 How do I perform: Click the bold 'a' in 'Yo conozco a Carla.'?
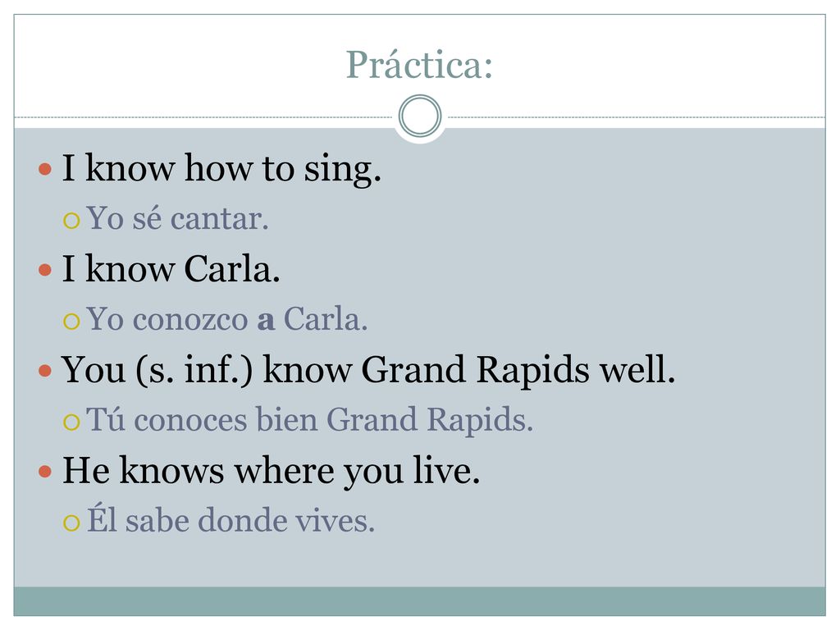[x=267, y=321]
